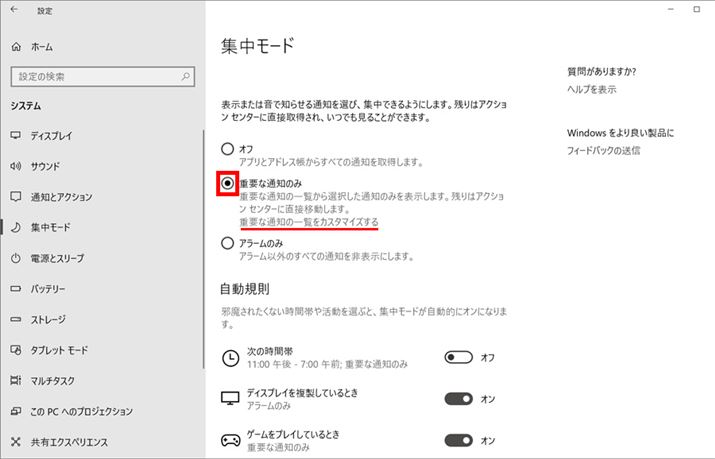Open ストレージ settings page
This screenshot has height=459, width=715.
pos(48,319)
